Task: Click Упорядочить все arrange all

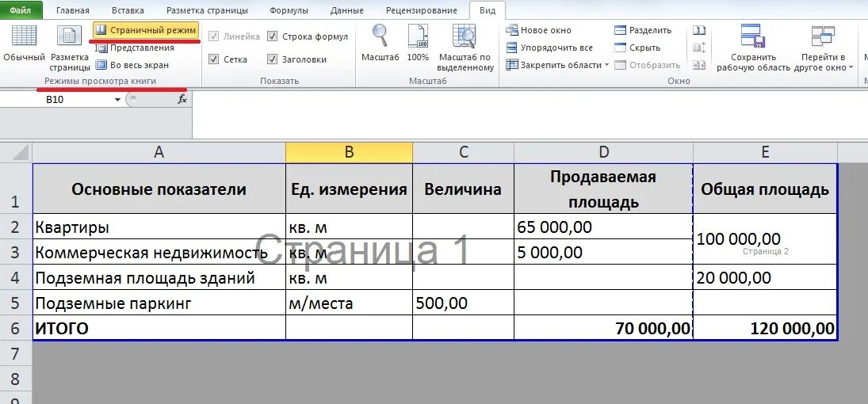Action: [549, 48]
